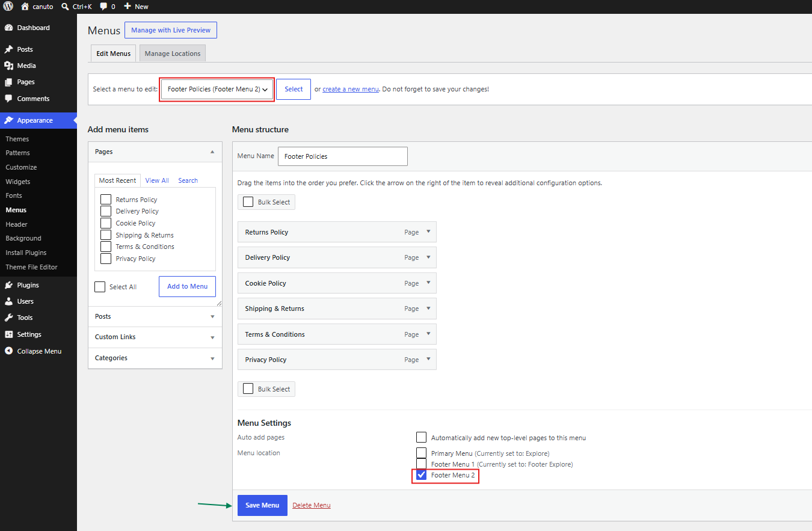Check the Privacy Policy page checkbox

(106, 259)
